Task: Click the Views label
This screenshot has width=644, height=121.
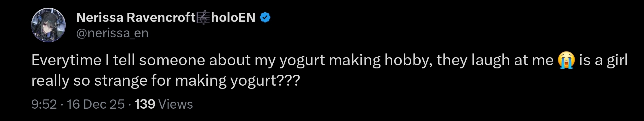Action: (175, 104)
